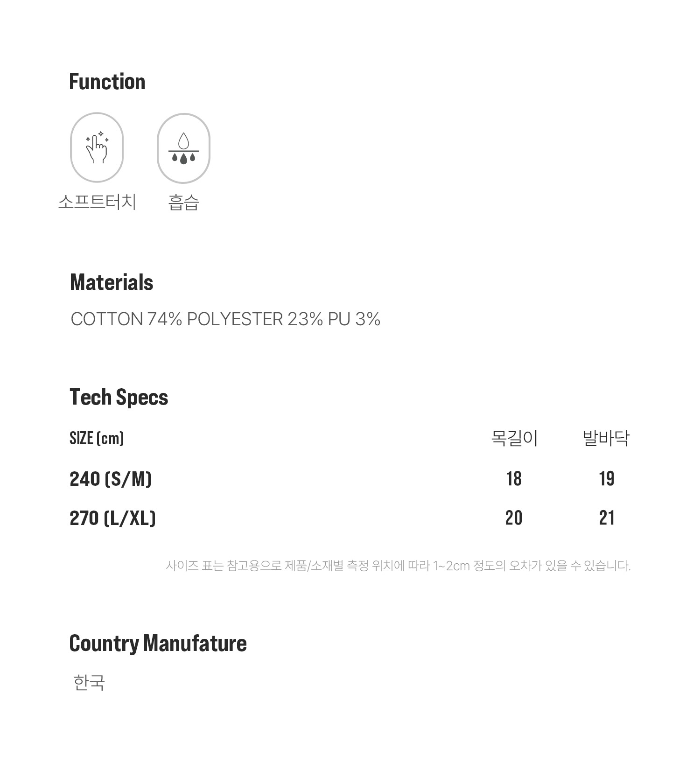
Task: Select the 흡습 label under the droplet icon
Action: (183, 203)
